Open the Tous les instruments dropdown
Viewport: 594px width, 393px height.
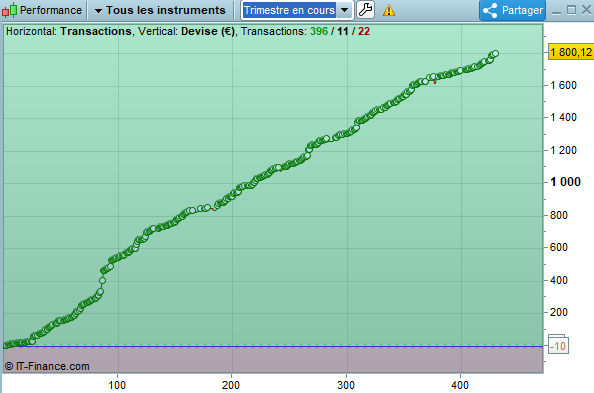[x=160, y=10]
